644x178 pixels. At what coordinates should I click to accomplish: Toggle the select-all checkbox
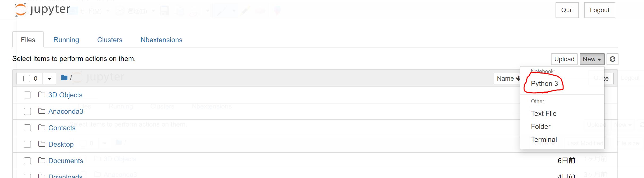coord(27,79)
